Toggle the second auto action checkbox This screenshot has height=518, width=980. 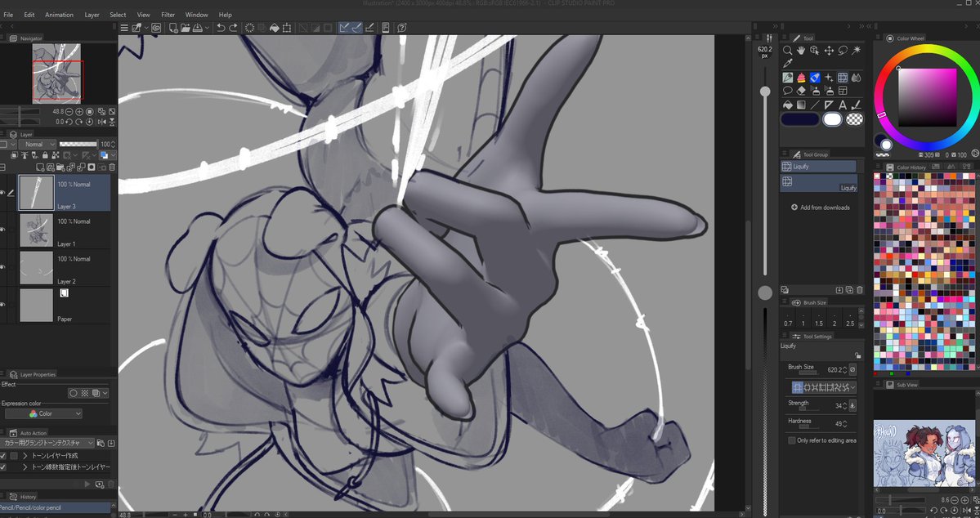(x=3, y=467)
